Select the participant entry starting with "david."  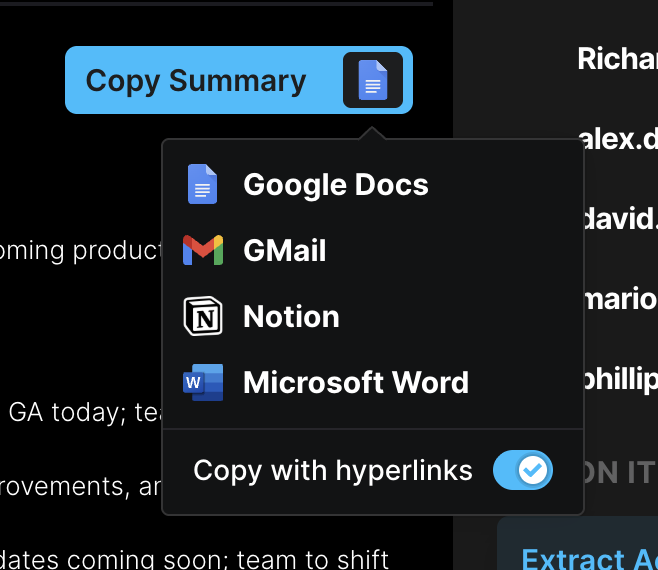tap(619, 218)
